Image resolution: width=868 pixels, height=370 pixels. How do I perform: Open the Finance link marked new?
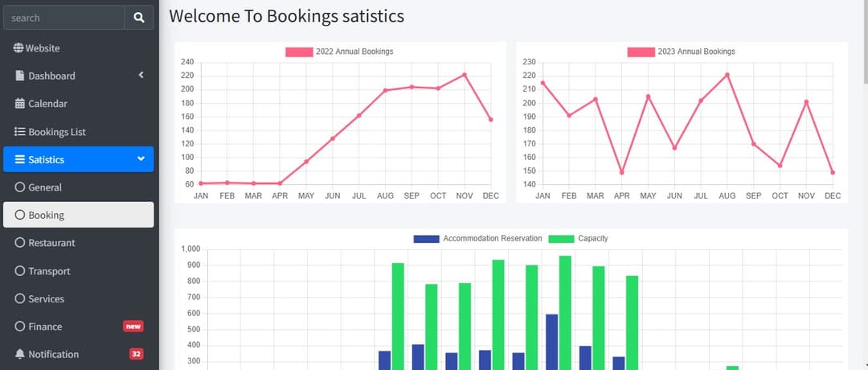45,327
